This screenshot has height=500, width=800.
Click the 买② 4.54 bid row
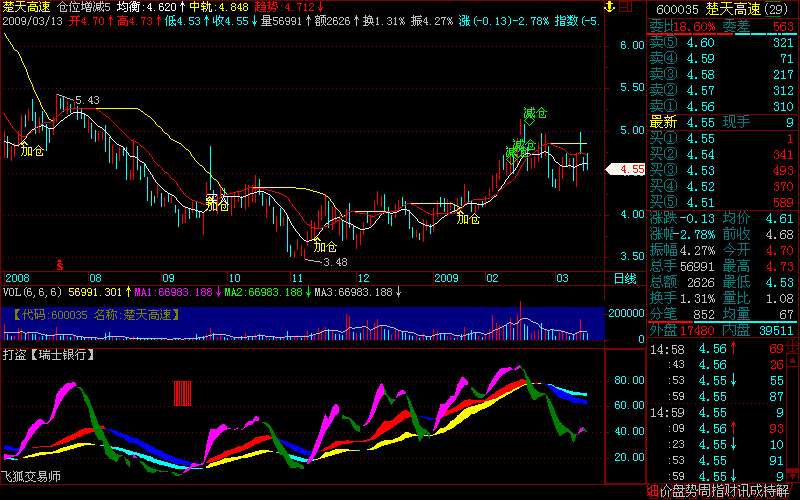[721, 155]
